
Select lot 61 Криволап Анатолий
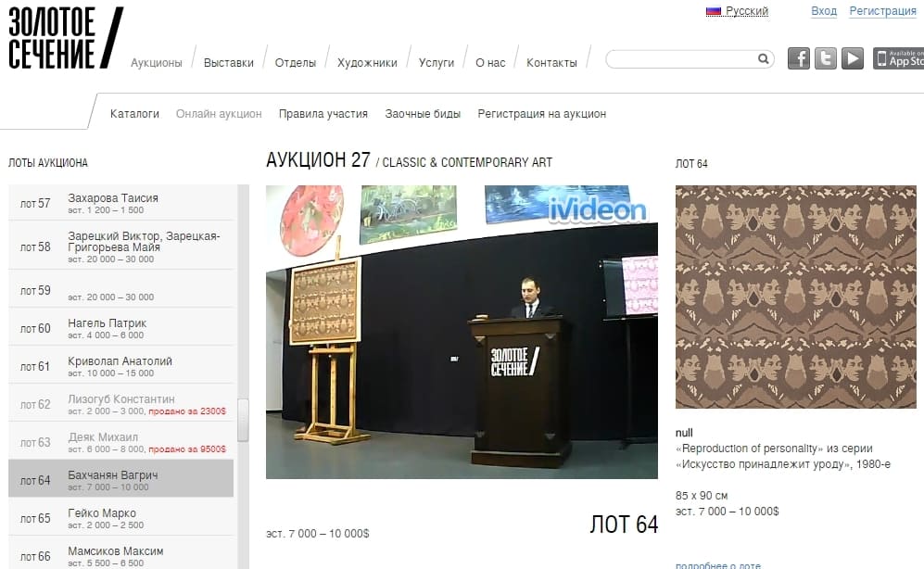pos(120,366)
